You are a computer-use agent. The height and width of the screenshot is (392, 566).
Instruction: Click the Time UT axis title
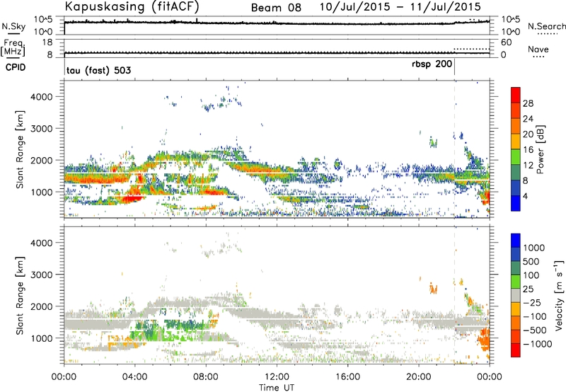pos(277,388)
